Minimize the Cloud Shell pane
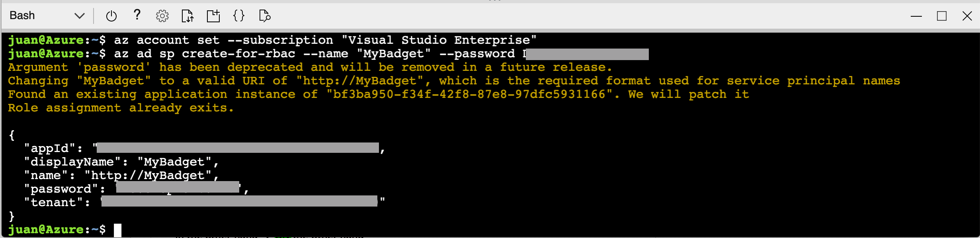This screenshot has height=238, width=980. pos(916,16)
